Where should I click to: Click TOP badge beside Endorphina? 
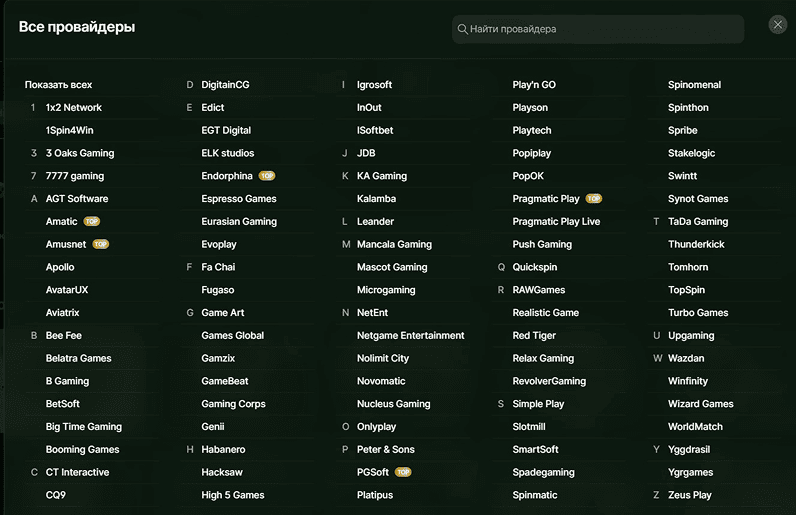point(267,176)
